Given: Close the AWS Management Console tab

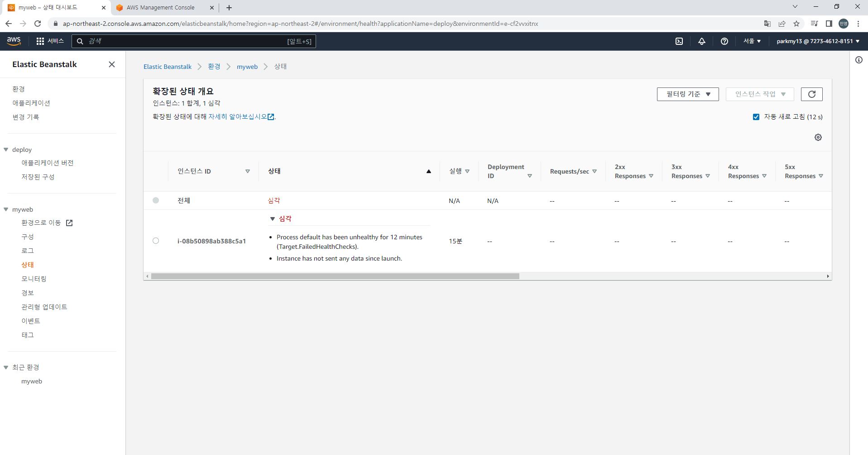Looking at the screenshot, I should click(x=211, y=8).
